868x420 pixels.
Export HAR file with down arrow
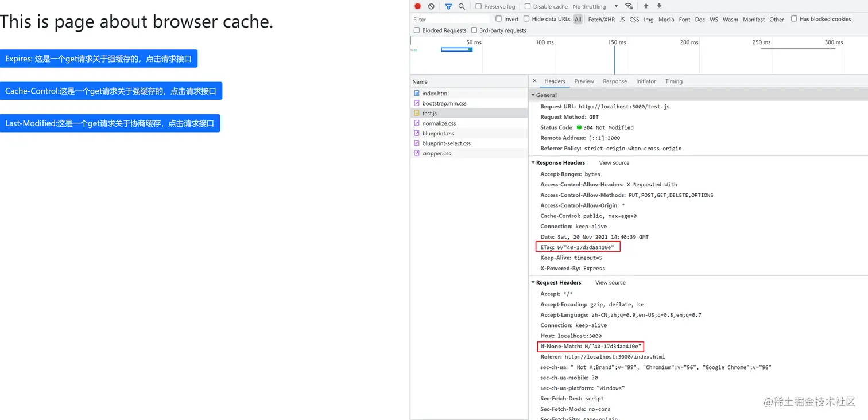[x=659, y=6]
